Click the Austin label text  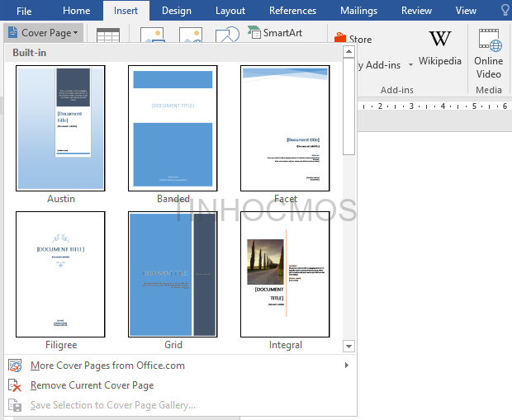click(61, 199)
